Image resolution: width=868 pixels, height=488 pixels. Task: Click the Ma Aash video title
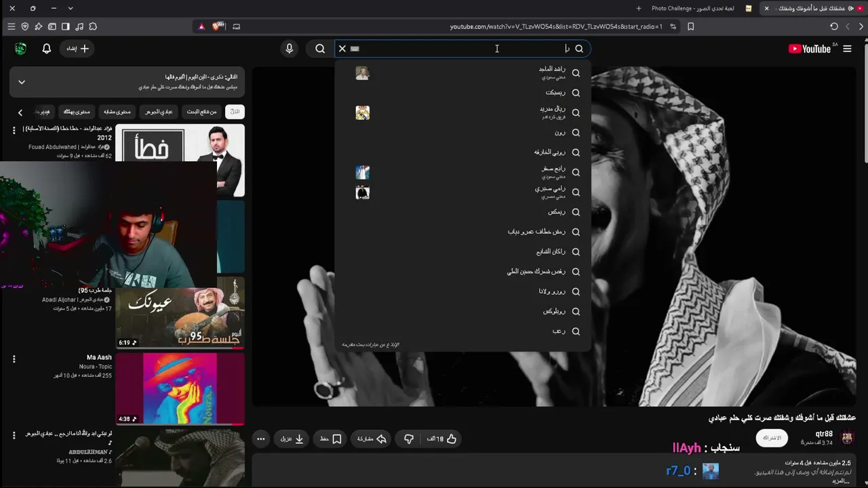(x=99, y=357)
